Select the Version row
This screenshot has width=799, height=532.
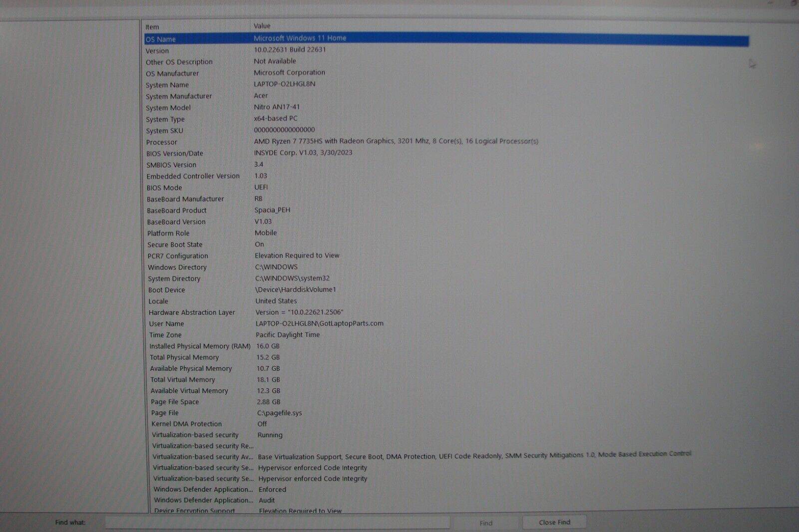point(157,51)
